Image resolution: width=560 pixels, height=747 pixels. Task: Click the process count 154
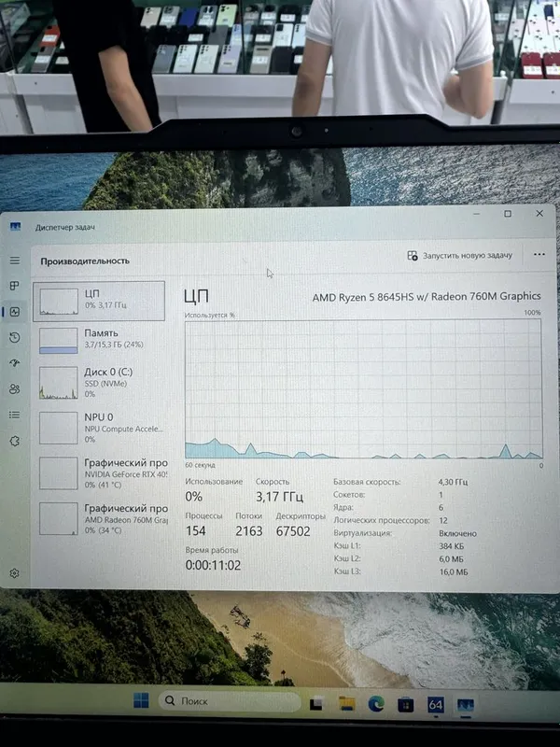click(195, 530)
